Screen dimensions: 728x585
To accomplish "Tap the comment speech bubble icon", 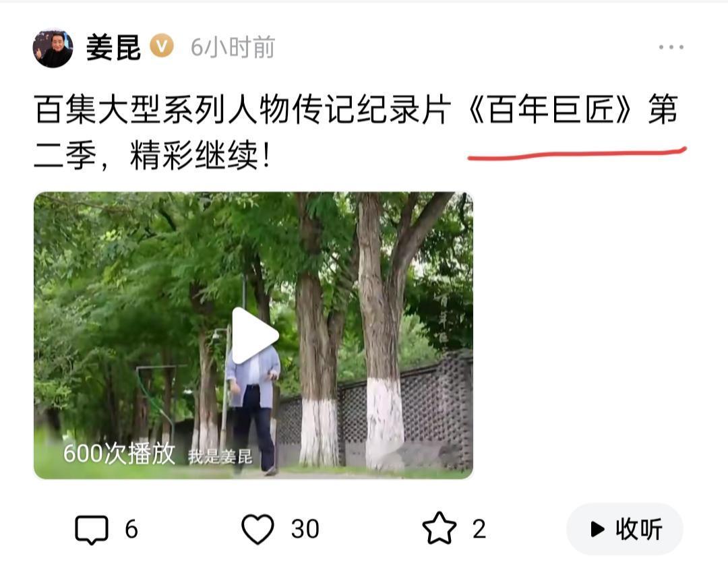I will (x=92, y=529).
